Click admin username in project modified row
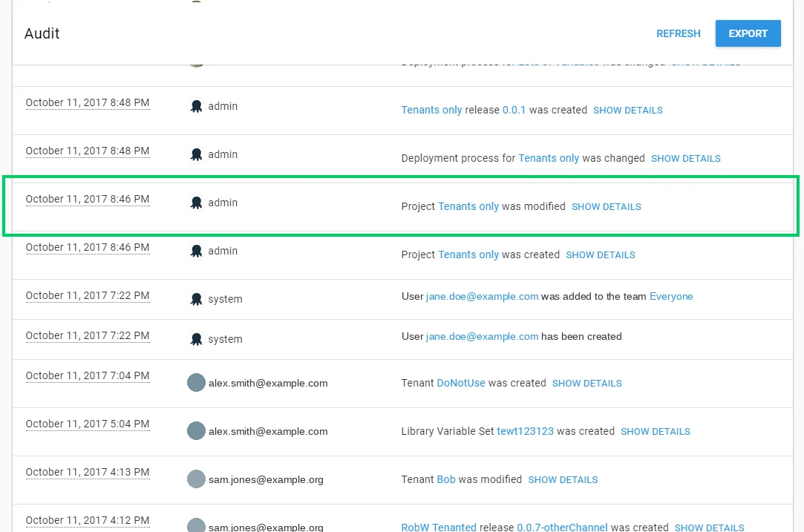804x532 pixels. 223,203
